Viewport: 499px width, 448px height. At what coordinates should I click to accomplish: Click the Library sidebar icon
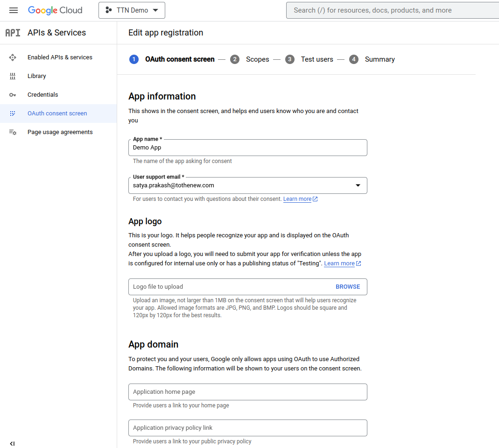[13, 76]
